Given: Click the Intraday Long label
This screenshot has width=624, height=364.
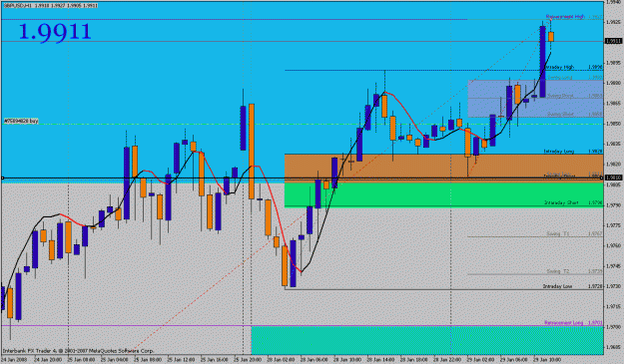Looking at the screenshot, I should (x=559, y=152).
